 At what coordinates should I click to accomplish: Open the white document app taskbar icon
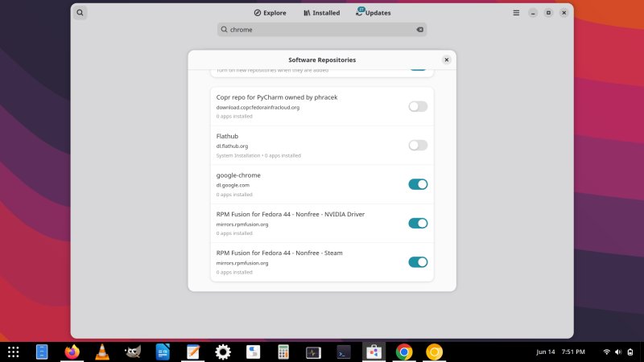(x=253, y=352)
